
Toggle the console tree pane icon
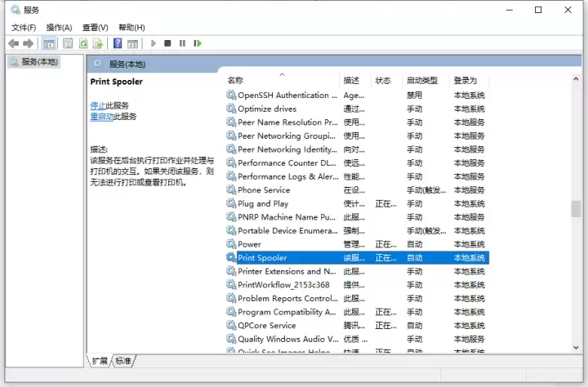(x=48, y=43)
